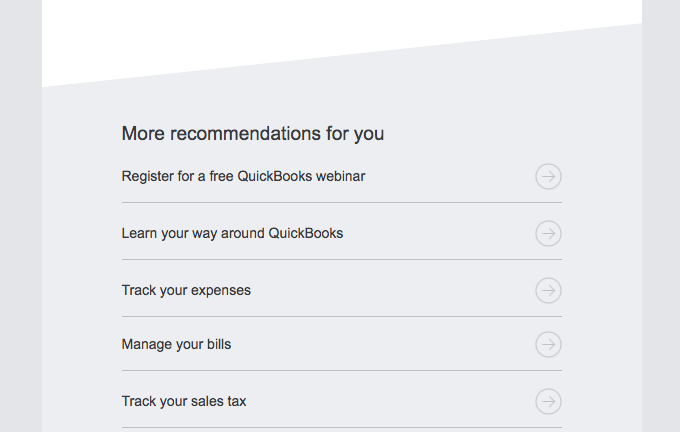The image size is (680, 432).
Task: Open the Manage your bills link
Action: (176, 344)
